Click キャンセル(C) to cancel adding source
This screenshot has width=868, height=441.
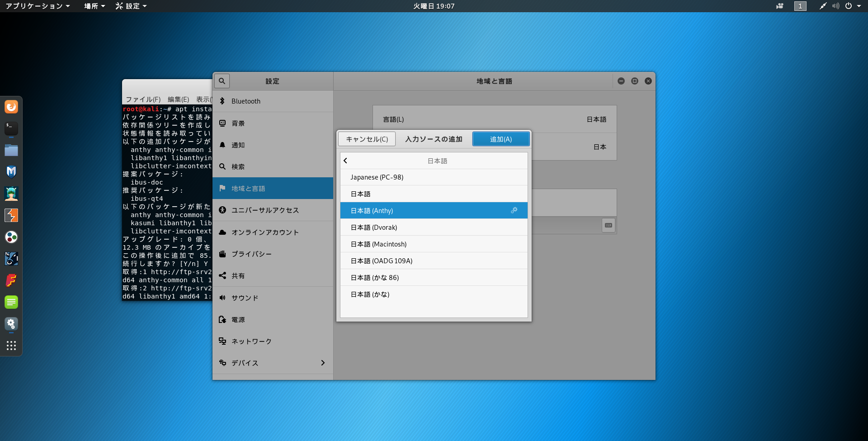click(367, 139)
